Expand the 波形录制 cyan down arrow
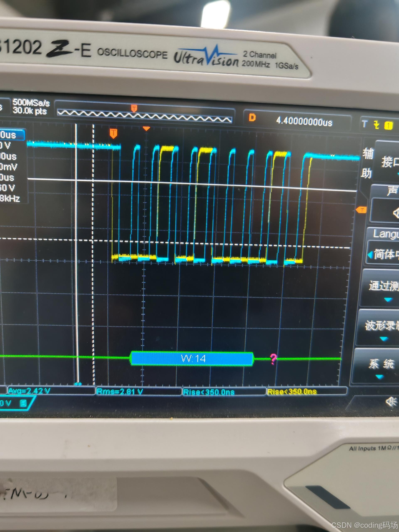Screen dimensions: 399x532 [x=384, y=339]
